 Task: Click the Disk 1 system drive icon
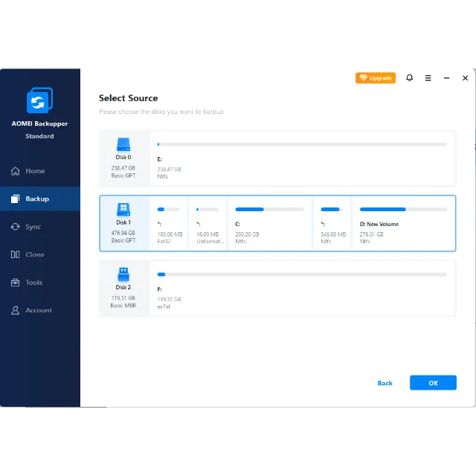click(123, 210)
